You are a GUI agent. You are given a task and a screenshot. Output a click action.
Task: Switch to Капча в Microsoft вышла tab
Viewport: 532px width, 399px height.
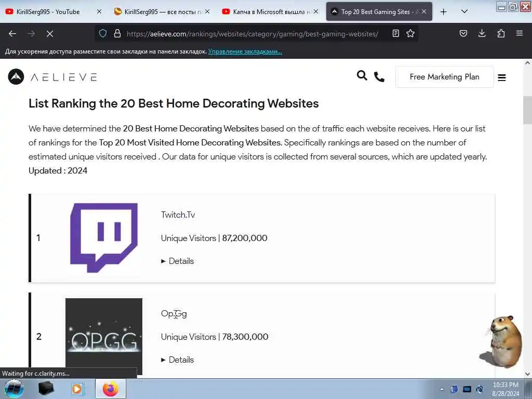tap(268, 12)
